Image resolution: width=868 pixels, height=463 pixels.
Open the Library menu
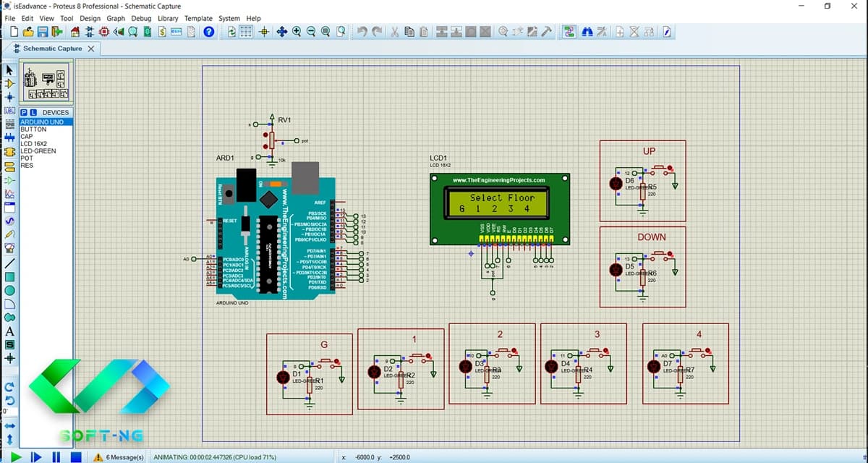pyautogui.click(x=168, y=18)
